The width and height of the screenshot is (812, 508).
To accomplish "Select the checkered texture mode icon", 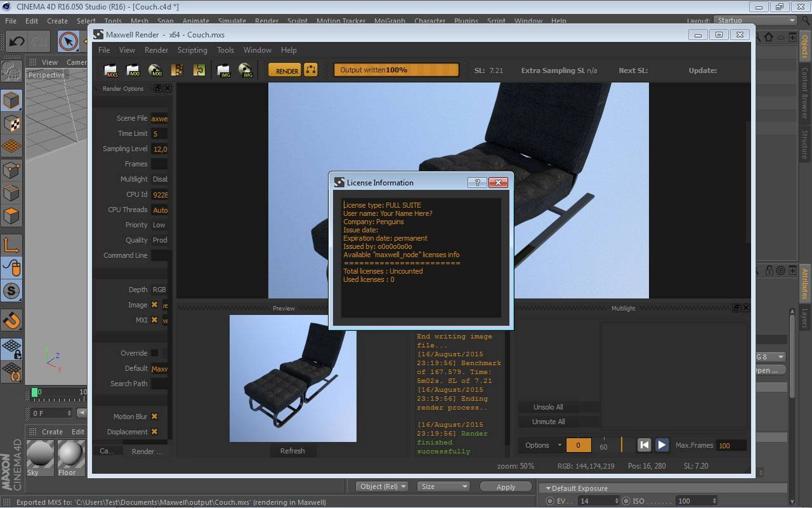I will pyautogui.click(x=11, y=123).
